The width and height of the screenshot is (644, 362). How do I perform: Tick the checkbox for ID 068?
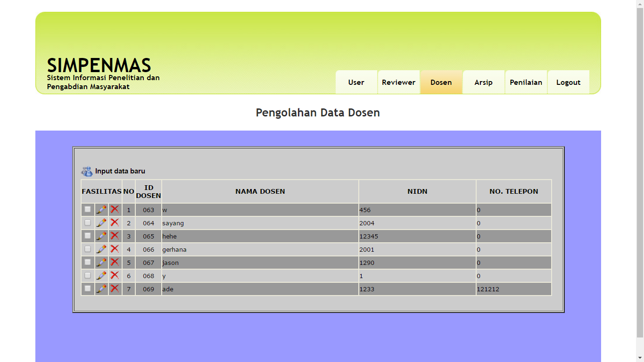88,275
